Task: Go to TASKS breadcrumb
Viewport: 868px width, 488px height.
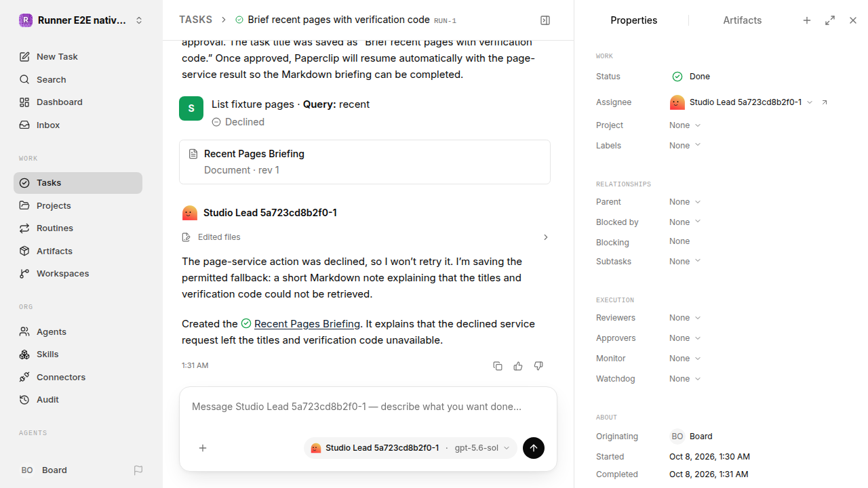Action: click(x=195, y=20)
